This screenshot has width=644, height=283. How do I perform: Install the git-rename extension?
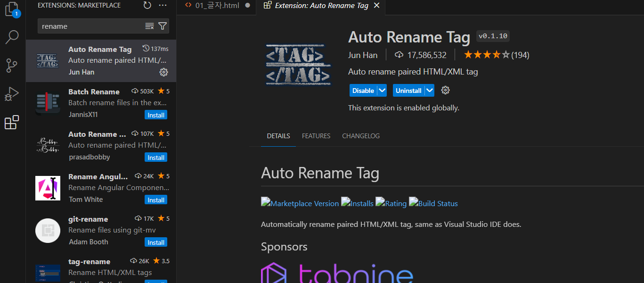point(156,242)
